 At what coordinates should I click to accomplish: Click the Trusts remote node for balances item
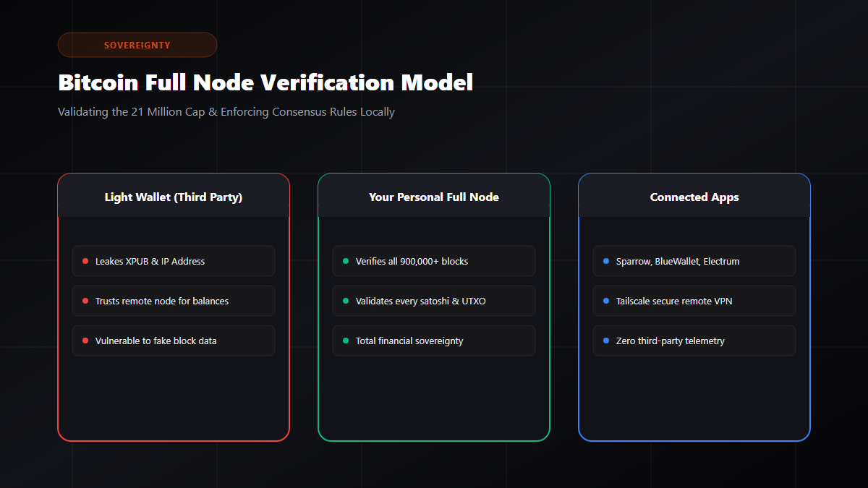[x=174, y=301]
